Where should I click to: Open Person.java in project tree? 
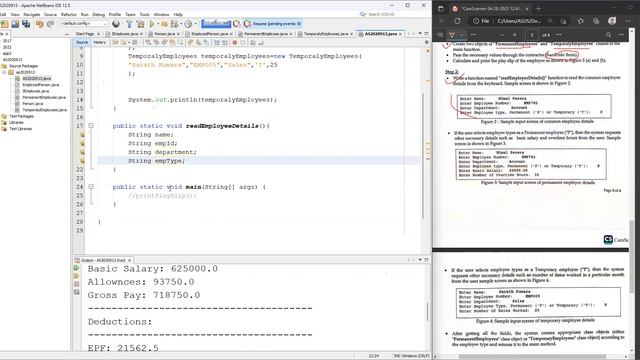coord(33,104)
